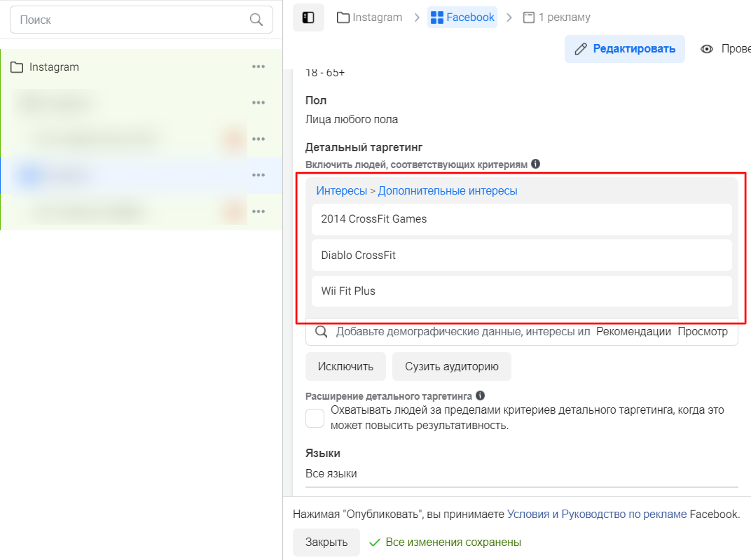Click the info icon beside inclusion criteria
Image resolution: width=751 pixels, height=560 pixels.
tap(535, 164)
